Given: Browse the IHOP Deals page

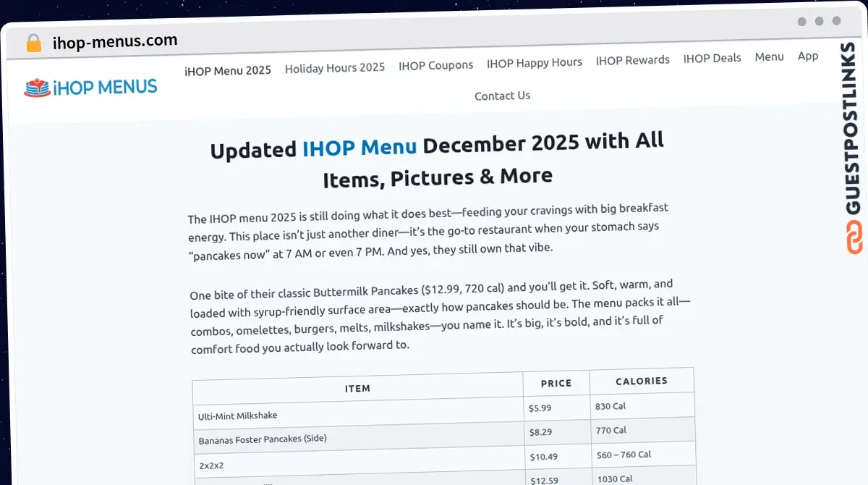Looking at the screenshot, I should tap(712, 59).
